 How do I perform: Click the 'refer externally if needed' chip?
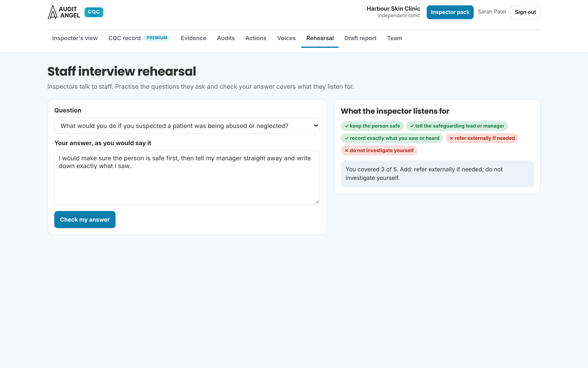tap(482, 138)
